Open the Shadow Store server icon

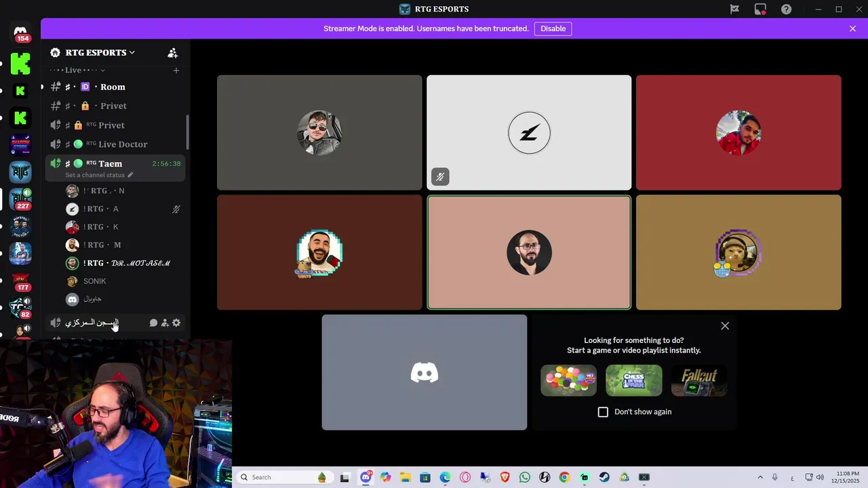20,145
